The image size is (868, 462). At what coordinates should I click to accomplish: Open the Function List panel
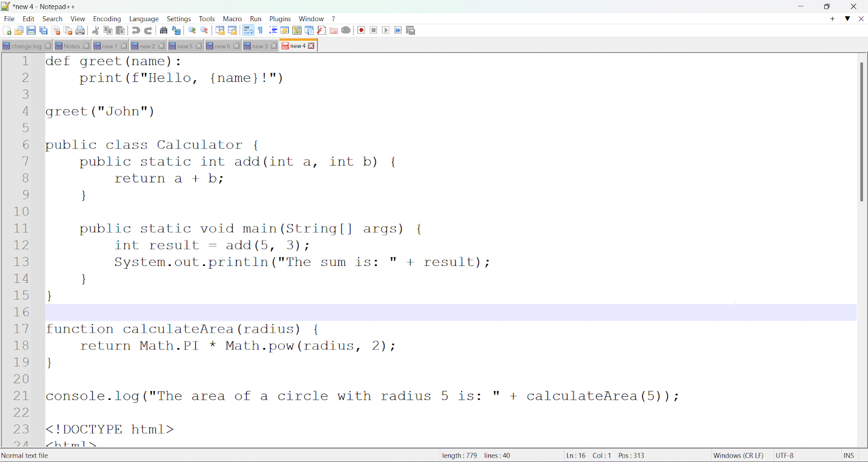click(322, 30)
